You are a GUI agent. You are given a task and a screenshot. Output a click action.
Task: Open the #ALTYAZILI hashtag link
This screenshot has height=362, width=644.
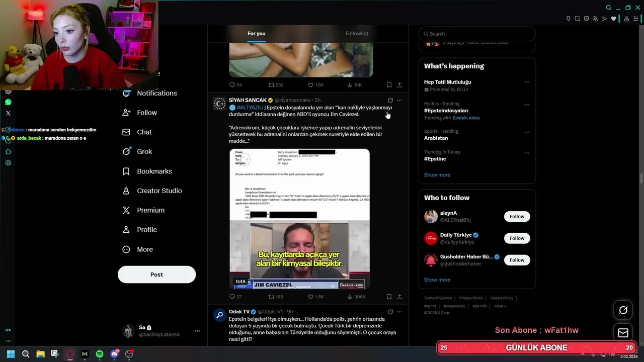pyautogui.click(x=250, y=108)
